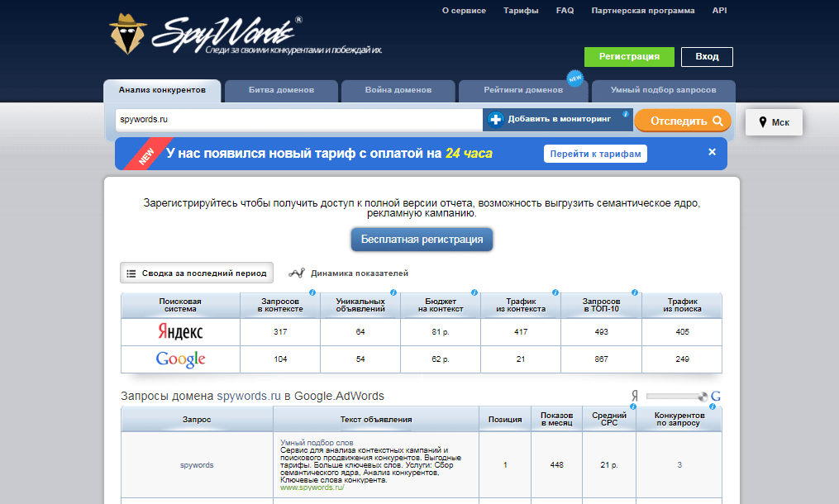Click the plus icon for adding to monitoring
Image resolution: width=839 pixels, height=504 pixels.
(x=495, y=119)
